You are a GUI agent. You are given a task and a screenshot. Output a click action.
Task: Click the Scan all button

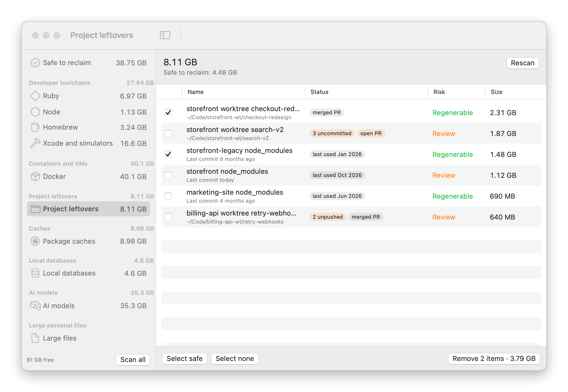[x=133, y=360]
